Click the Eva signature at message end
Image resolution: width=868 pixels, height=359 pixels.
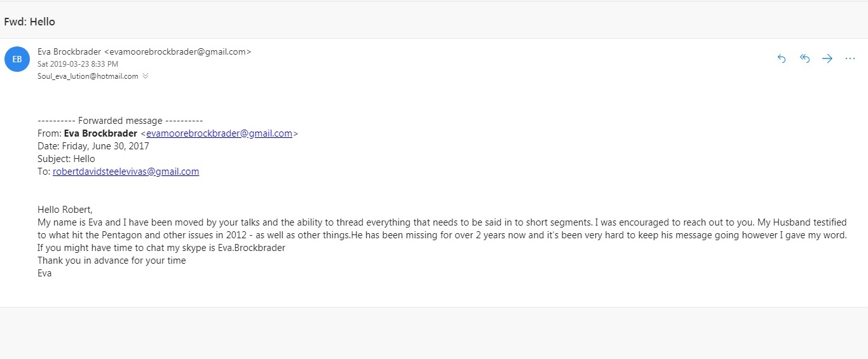click(x=44, y=273)
